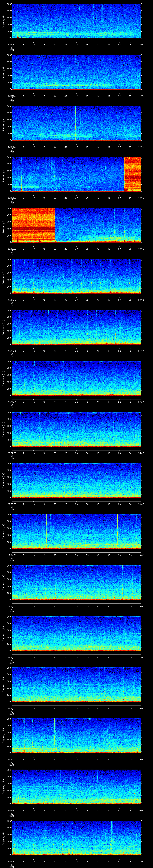Click the 22:18:00 start time label
Image resolution: width=153 pixels, height=868 pixels.
pos(12,249)
